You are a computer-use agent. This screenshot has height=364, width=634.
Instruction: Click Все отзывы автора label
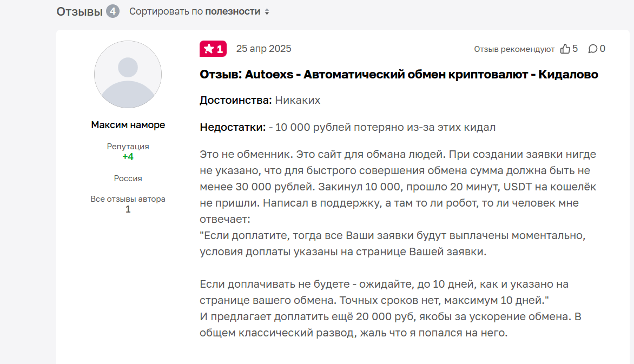click(x=128, y=199)
